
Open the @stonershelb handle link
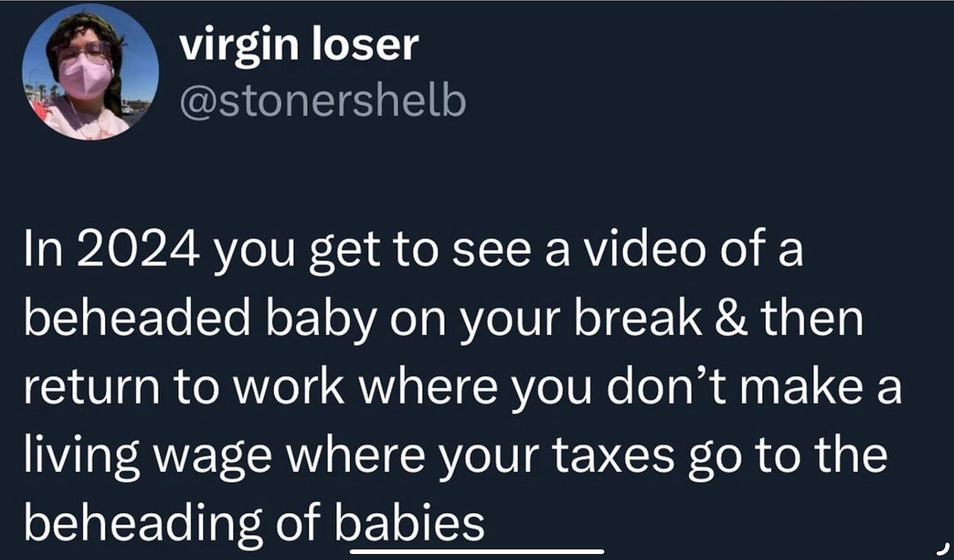(323, 102)
